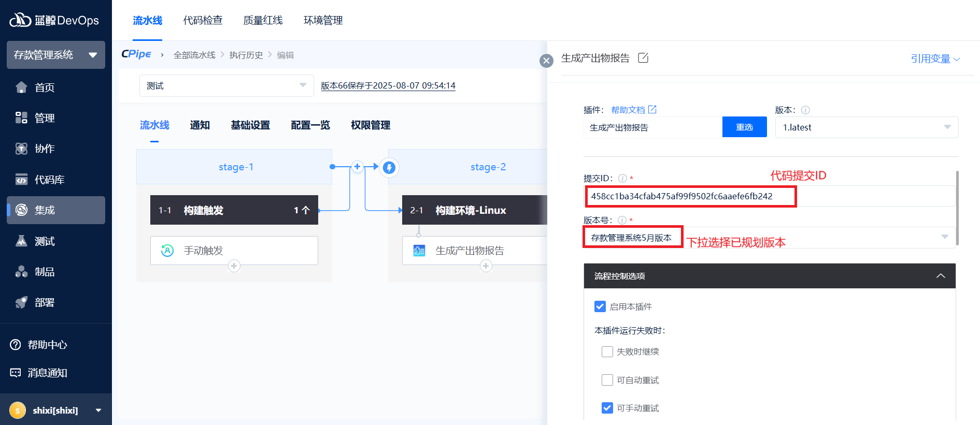Uncheck the 启用本插件 checkbox
Screen dimensions: 980x425
(x=600, y=306)
